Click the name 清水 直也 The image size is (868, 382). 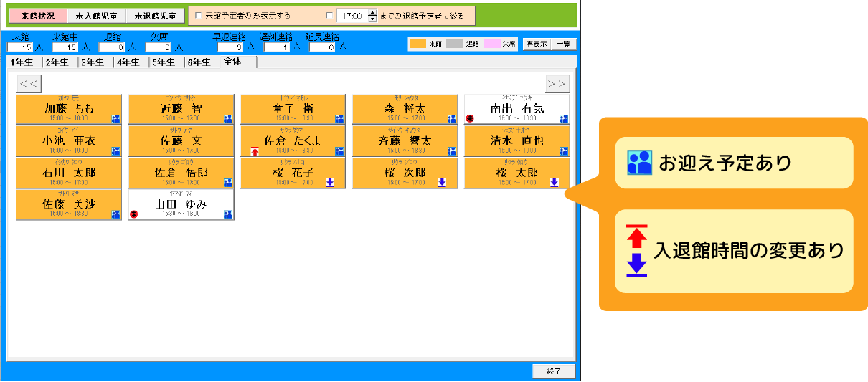click(x=516, y=141)
